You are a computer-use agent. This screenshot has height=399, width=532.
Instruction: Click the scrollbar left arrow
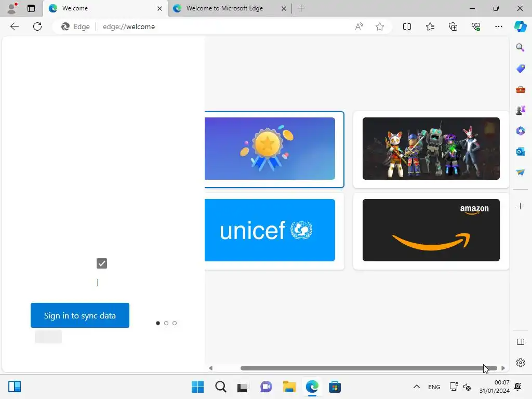click(210, 368)
